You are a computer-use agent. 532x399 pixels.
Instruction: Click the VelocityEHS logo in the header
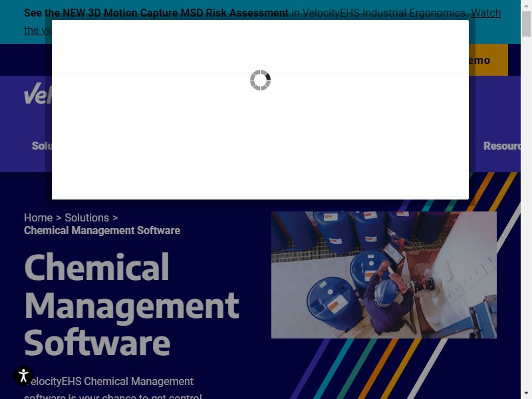pyautogui.click(x=38, y=93)
